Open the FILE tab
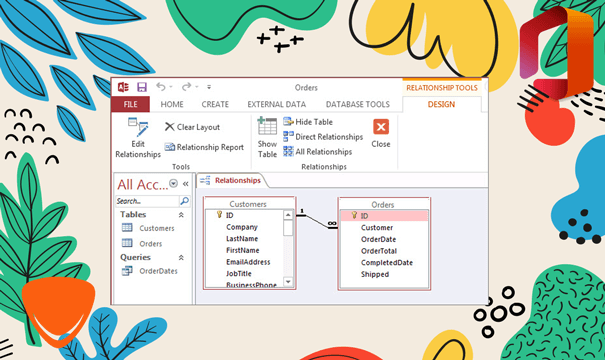The width and height of the screenshot is (605, 360). [130, 104]
